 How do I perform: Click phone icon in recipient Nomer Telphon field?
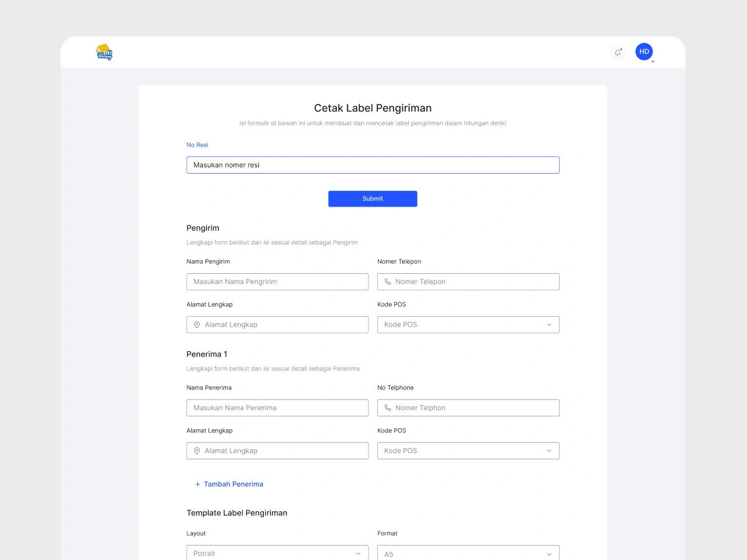coord(388,408)
